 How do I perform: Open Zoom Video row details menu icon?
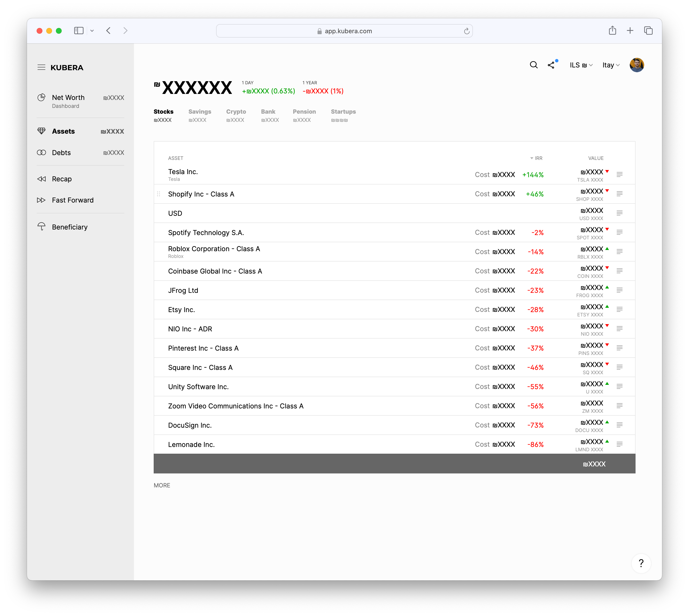(619, 406)
